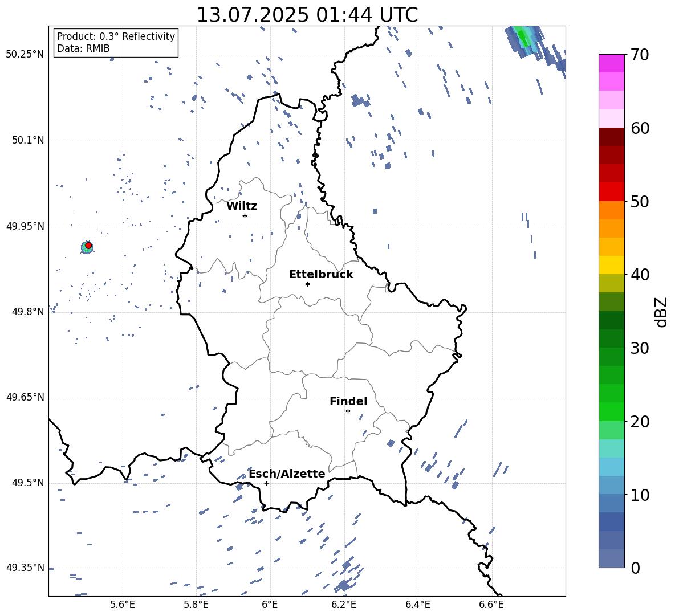
Task: Click the latitude label 49.95°N
Action: [25, 226]
